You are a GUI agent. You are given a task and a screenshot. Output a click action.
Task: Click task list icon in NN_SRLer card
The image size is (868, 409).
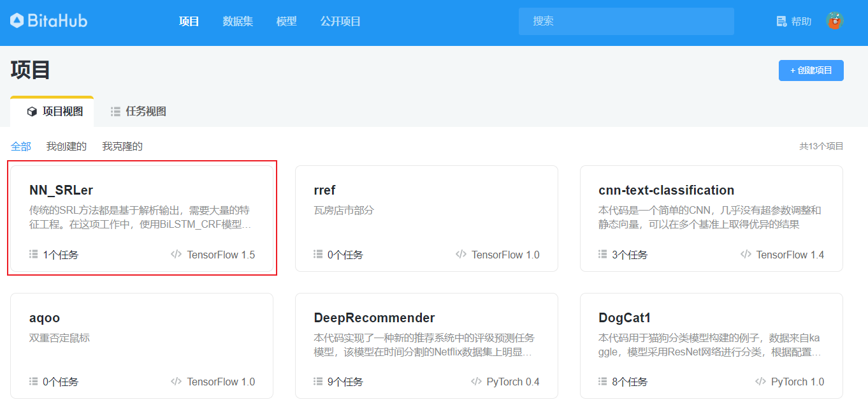34,254
